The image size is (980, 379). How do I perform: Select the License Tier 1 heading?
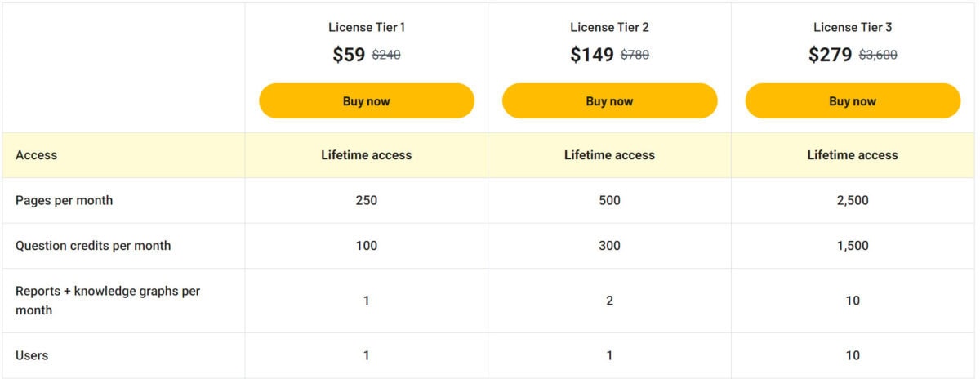(367, 27)
